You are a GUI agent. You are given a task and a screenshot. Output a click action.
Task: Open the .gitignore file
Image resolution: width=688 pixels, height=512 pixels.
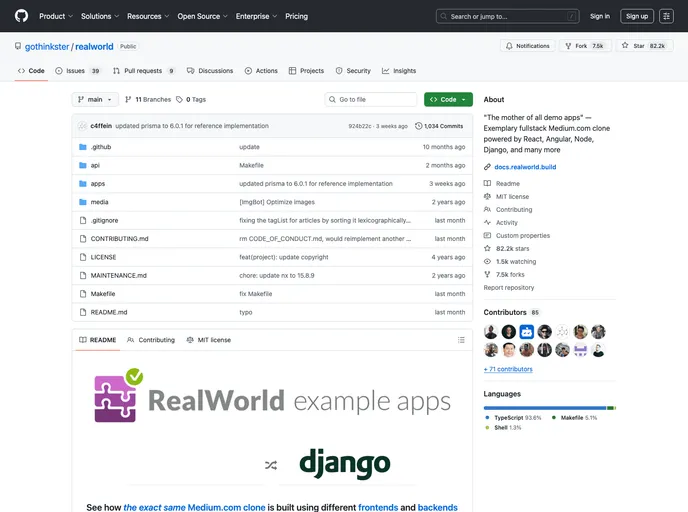click(x=104, y=221)
